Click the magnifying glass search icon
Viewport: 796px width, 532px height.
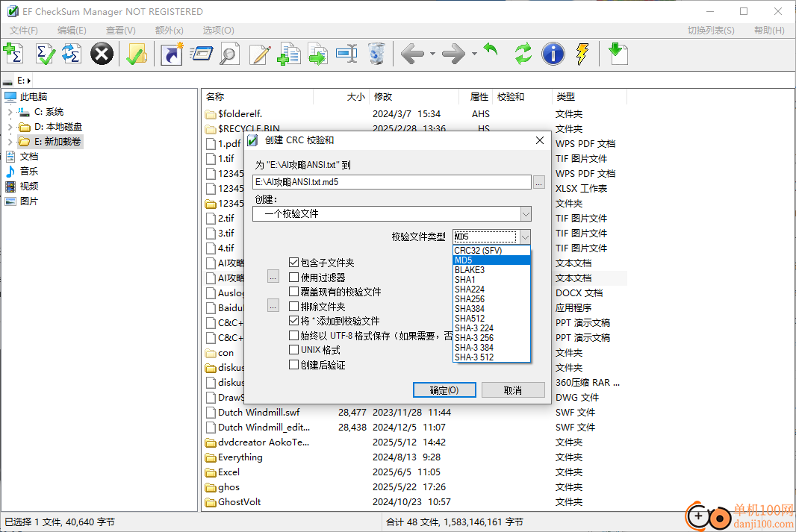point(229,54)
